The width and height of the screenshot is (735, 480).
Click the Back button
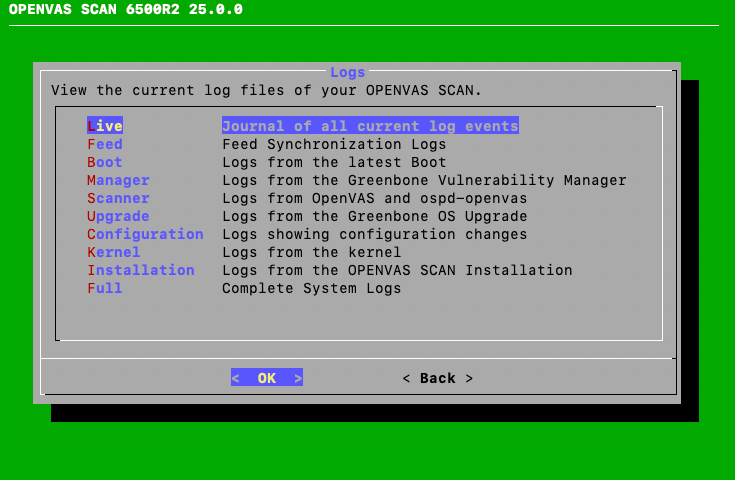pyautogui.click(x=437, y=378)
